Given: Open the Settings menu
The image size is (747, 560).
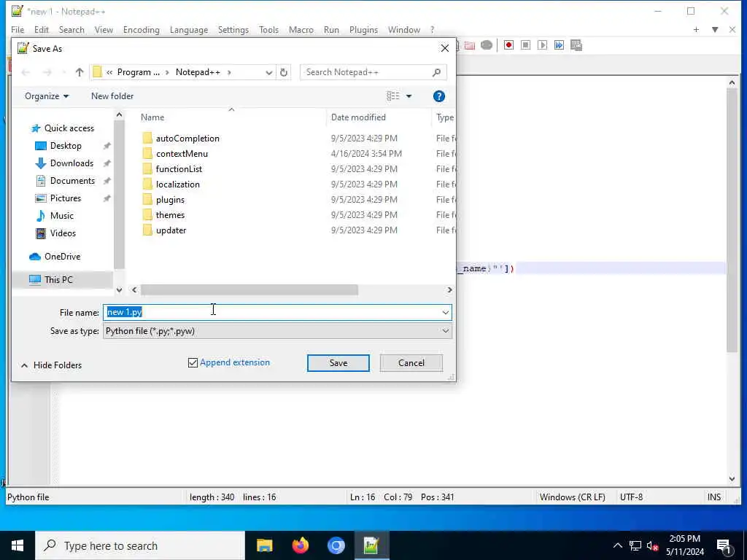Looking at the screenshot, I should [x=233, y=29].
